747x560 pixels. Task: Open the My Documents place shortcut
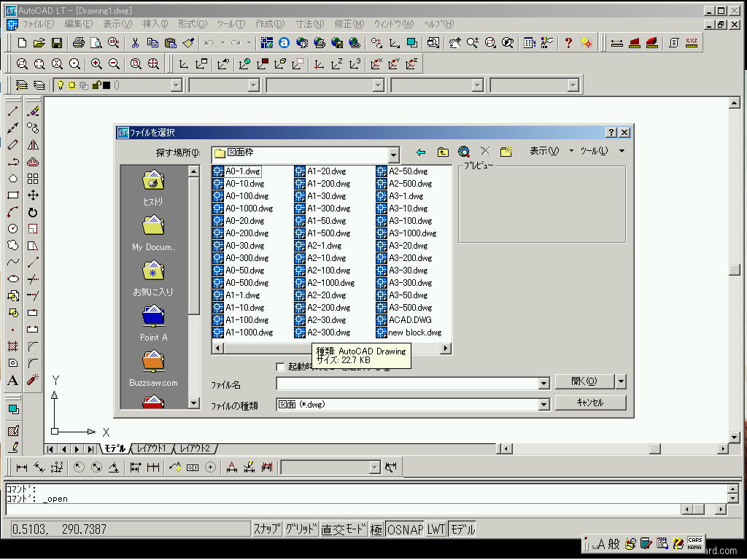coord(153,233)
